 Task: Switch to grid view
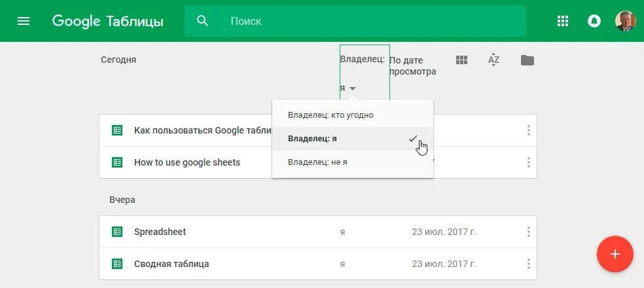[461, 60]
